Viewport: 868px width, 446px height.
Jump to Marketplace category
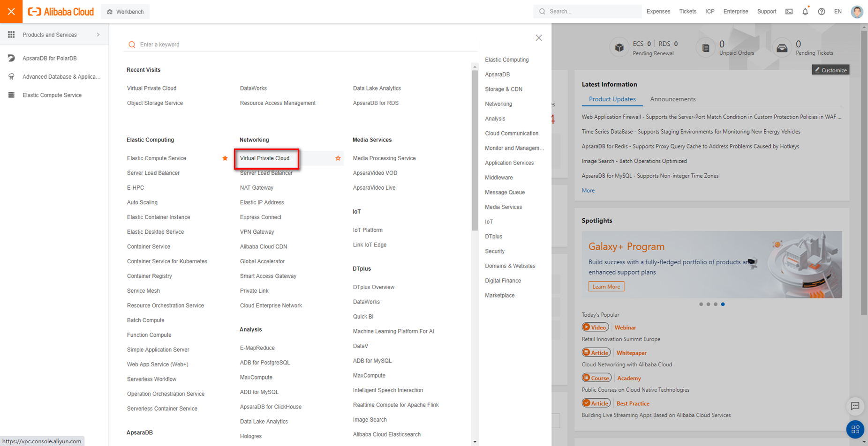[x=500, y=296]
